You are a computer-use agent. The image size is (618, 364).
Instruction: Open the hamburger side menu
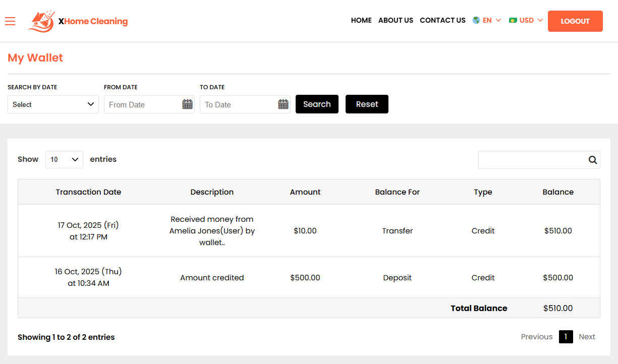[x=10, y=21]
